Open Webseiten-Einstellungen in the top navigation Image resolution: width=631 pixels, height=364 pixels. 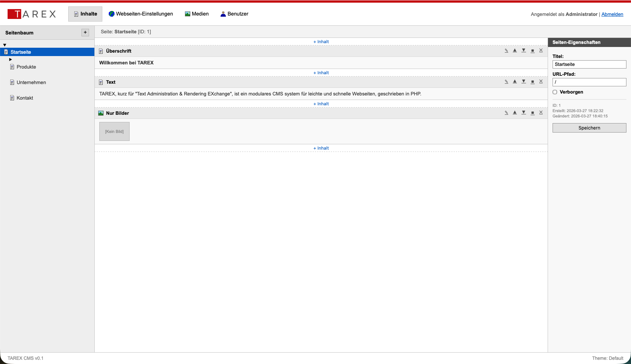click(x=141, y=14)
